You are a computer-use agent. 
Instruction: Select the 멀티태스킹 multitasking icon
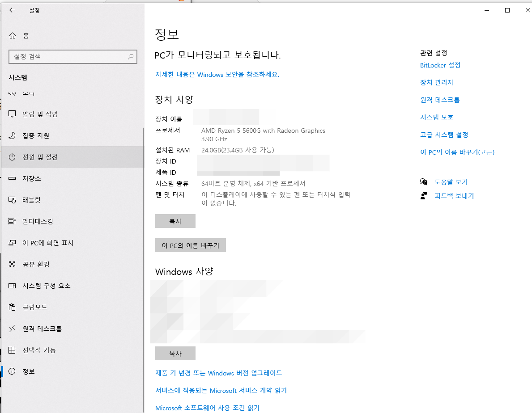(x=12, y=221)
